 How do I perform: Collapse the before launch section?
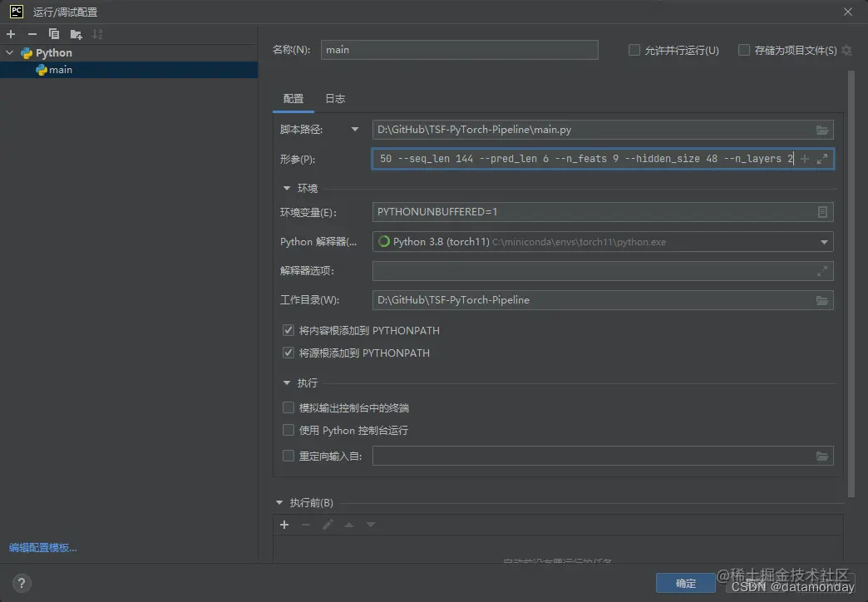tap(279, 503)
